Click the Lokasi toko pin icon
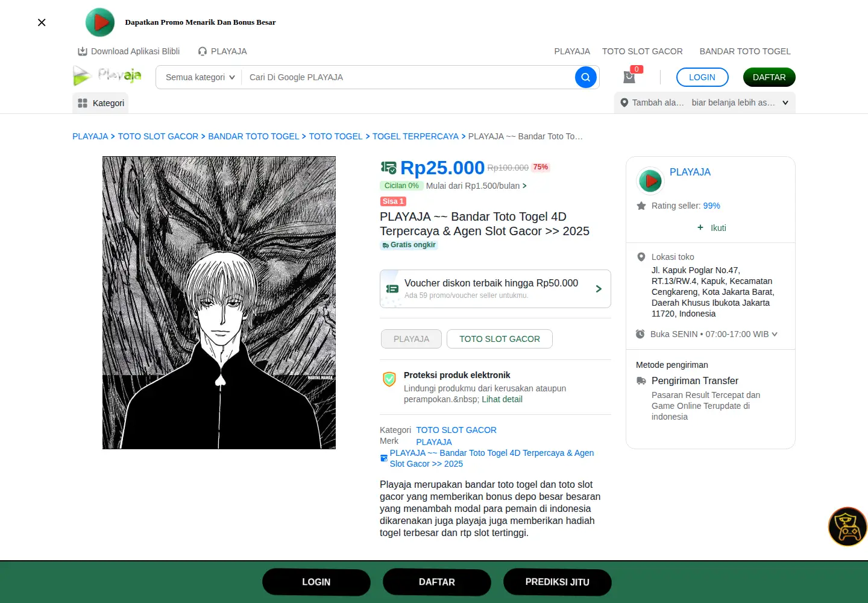Image resolution: width=868 pixels, height=603 pixels. tap(641, 257)
